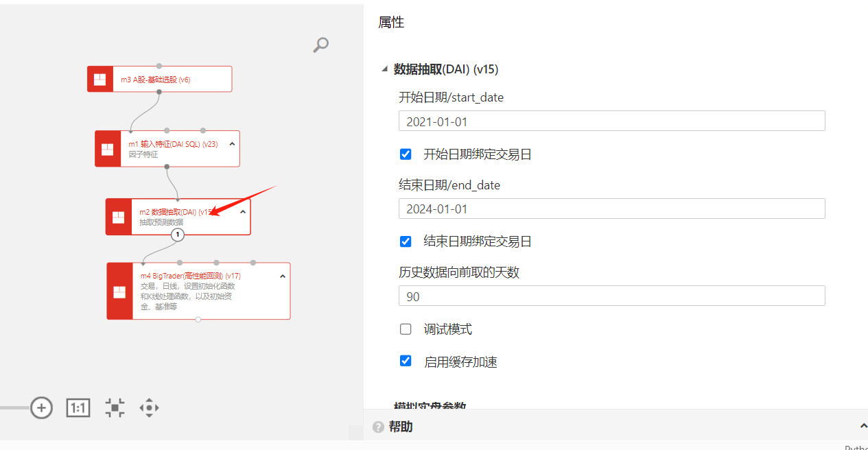Image resolution: width=868 pixels, height=450 pixels.
Task: Click the help question mark icon
Action: [378, 427]
